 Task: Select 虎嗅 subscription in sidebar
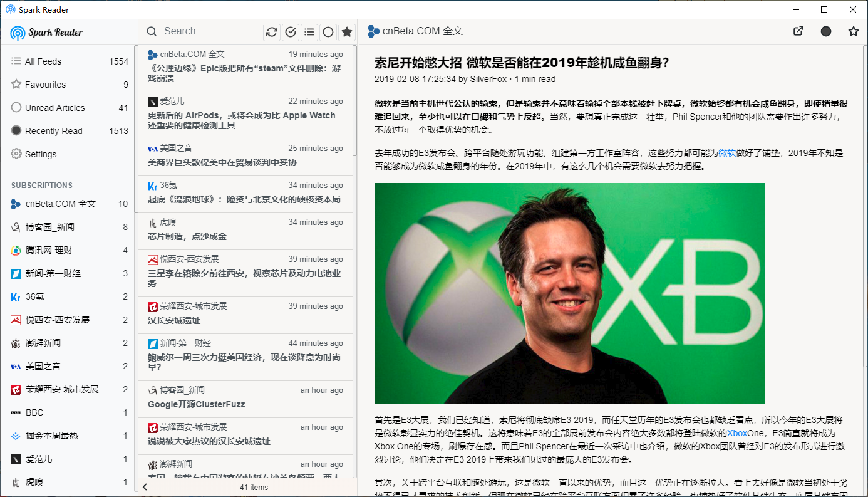pyautogui.click(x=69, y=483)
